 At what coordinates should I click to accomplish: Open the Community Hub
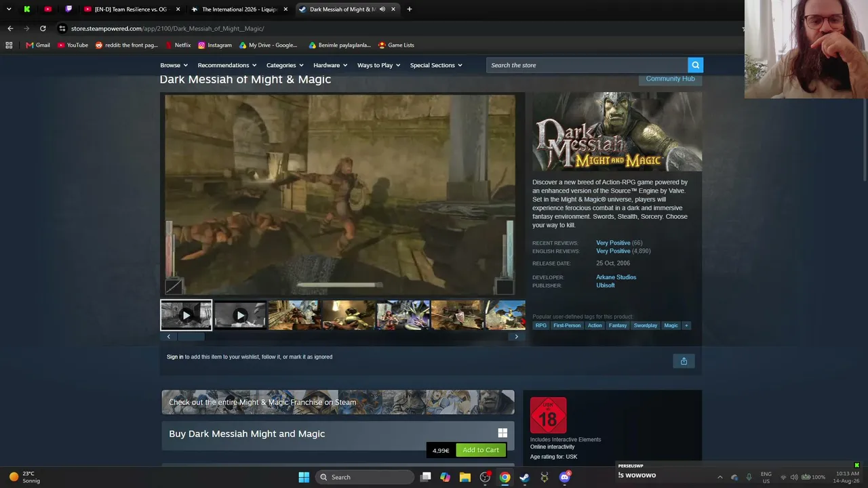pyautogui.click(x=670, y=79)
